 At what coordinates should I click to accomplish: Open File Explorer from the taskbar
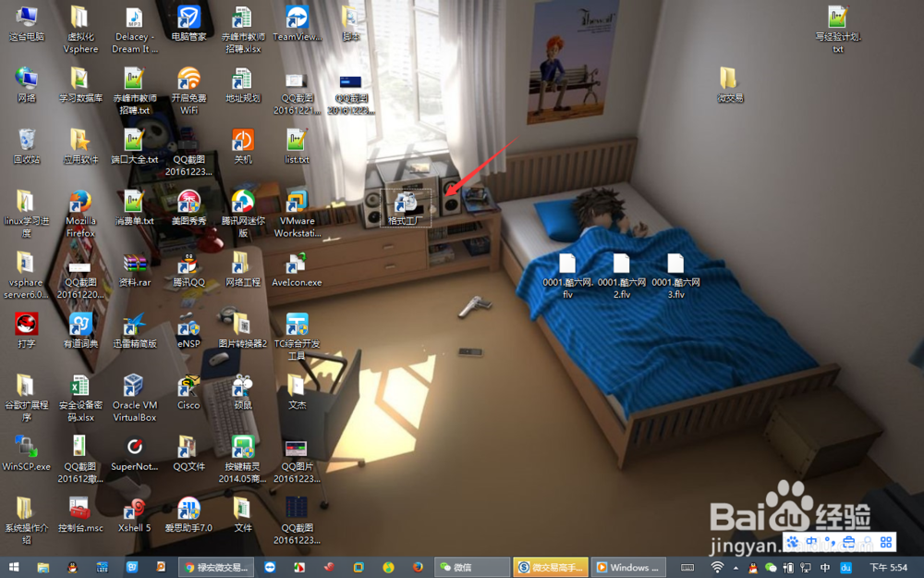[x=43, y=568]
